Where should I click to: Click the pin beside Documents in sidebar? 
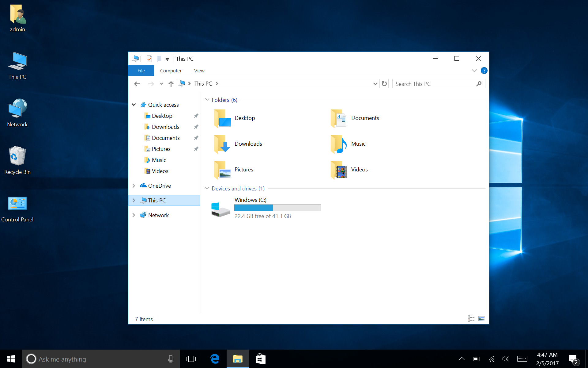(196, 138)
